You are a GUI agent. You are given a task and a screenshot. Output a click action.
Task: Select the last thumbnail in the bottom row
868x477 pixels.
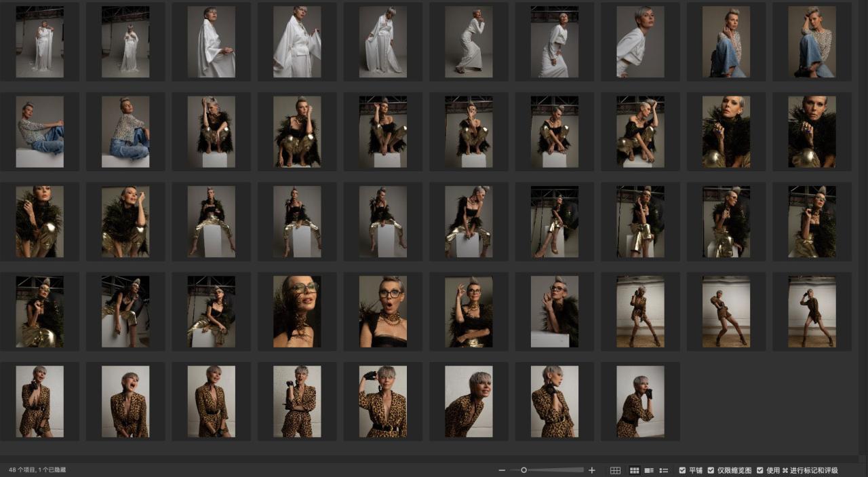point(640,401)
